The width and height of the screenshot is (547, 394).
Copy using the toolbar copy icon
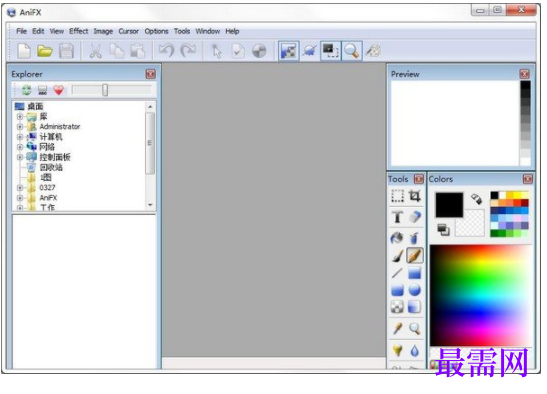click(117, 51)
